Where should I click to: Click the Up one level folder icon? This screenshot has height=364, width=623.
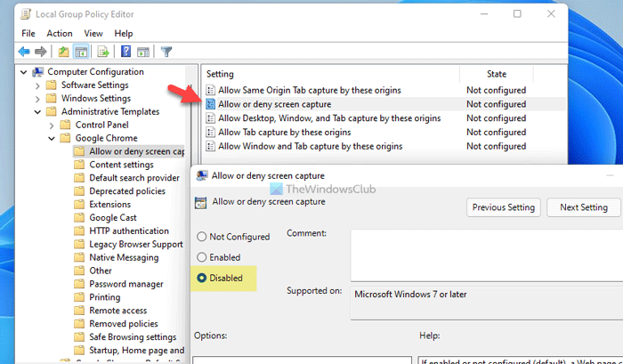pyautogui.click(x=63, y=52)
